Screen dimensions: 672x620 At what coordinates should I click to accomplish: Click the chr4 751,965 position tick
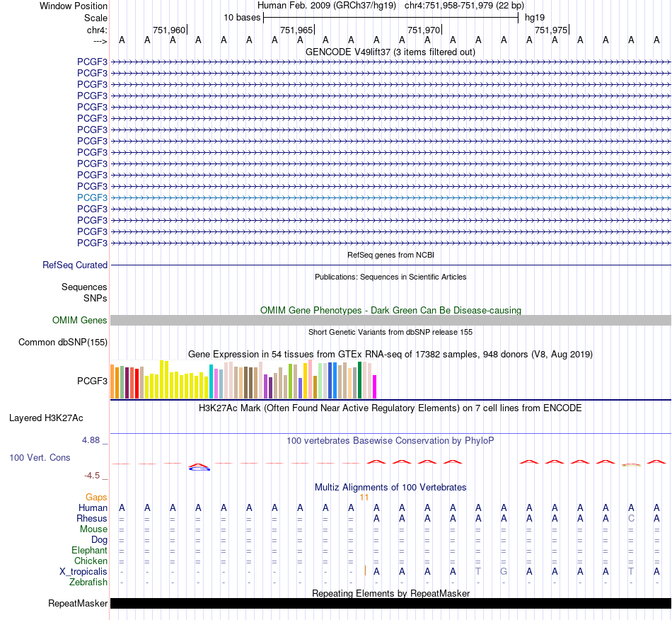297,30
